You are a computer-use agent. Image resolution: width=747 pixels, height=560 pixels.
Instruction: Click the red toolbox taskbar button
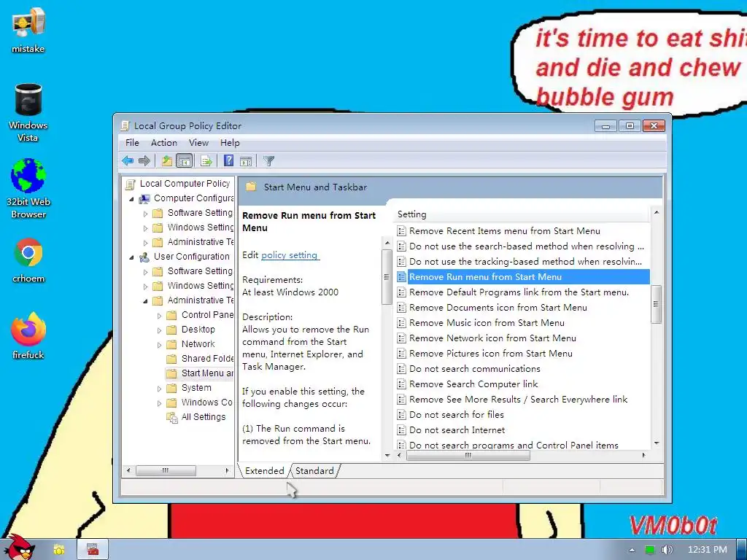coord(93,550)
